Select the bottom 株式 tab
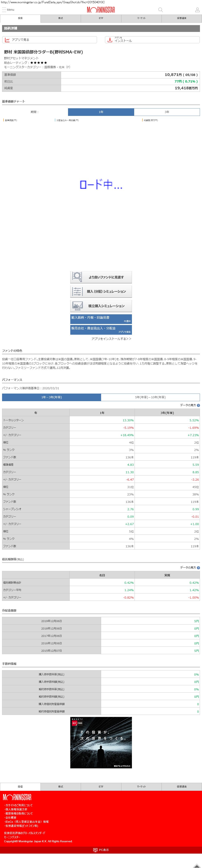The width and height of the screenshot is (202, 868). [61, 787]
